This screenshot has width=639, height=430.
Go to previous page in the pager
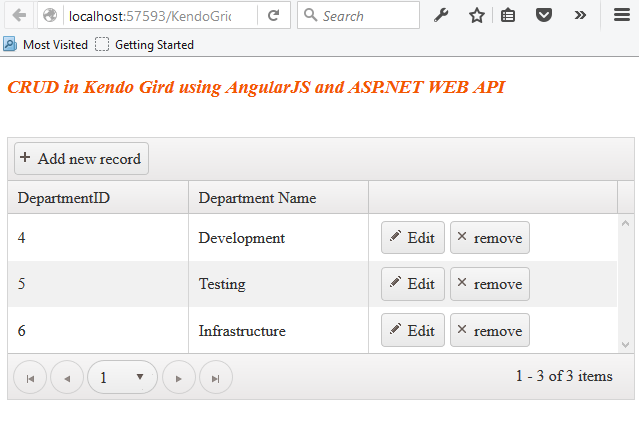[x=67, y=377]
